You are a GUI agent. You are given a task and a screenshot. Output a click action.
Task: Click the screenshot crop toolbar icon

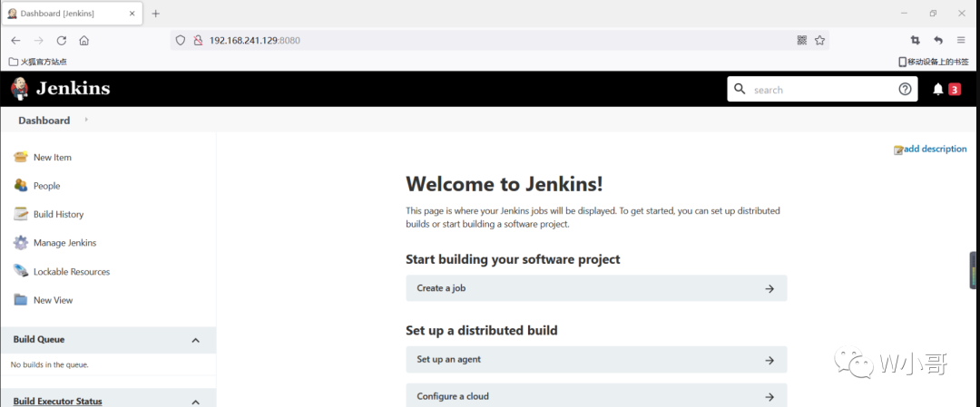[x=916, y=41]
